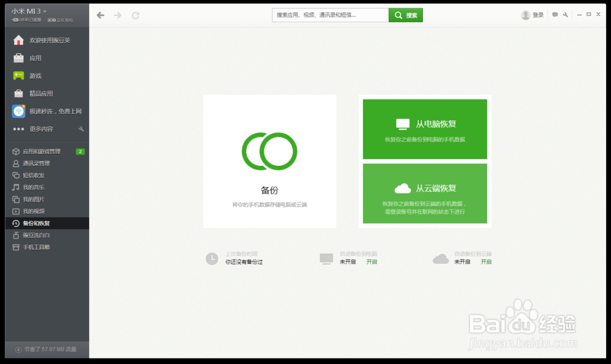The image size is (611, 364).
Task: Open 应用和游戏管理 management
Action: point(42,151)
